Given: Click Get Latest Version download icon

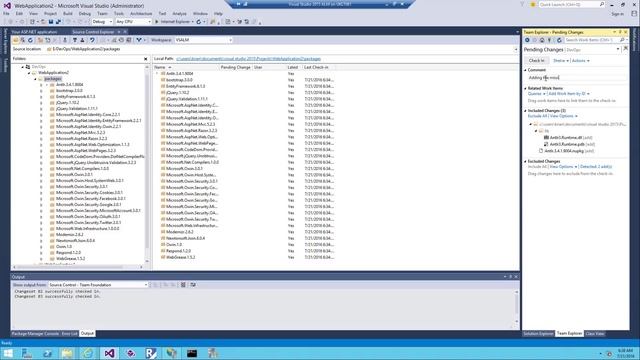Looking at the screenshot, I should point(64,40).
